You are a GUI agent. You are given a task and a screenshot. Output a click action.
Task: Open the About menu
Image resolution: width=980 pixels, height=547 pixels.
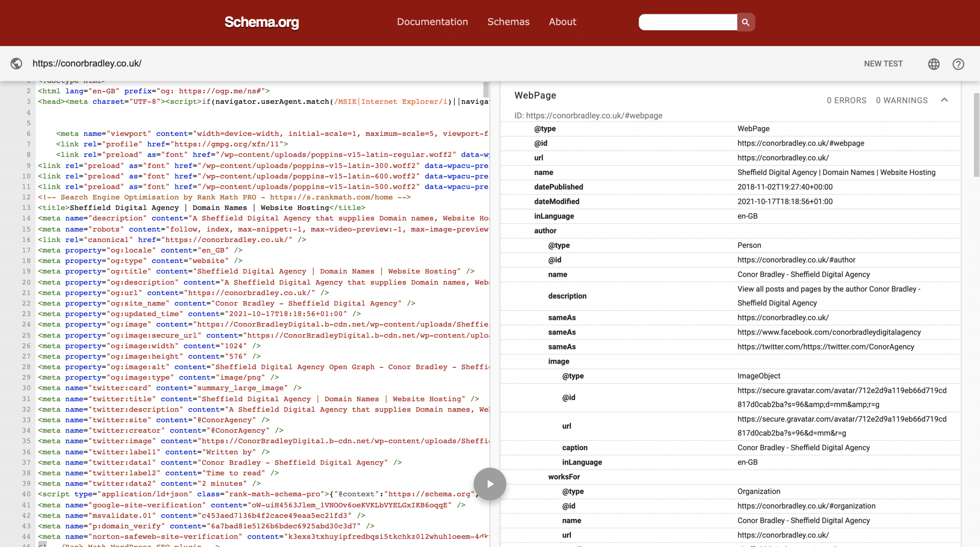pos(562,22)
